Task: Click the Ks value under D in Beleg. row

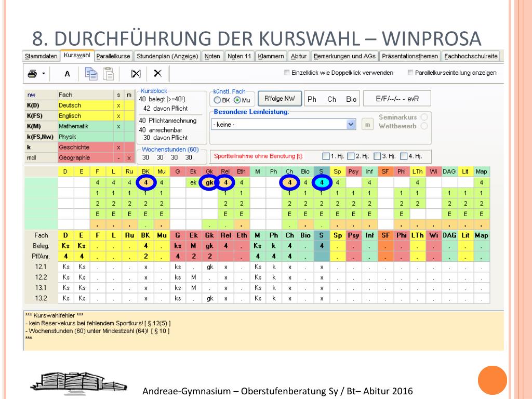Action: [x=65, y=246]
